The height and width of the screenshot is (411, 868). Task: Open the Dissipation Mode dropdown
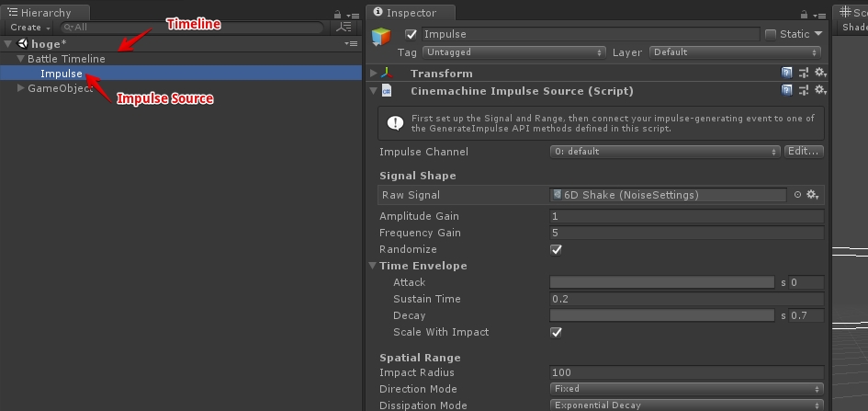686,405
